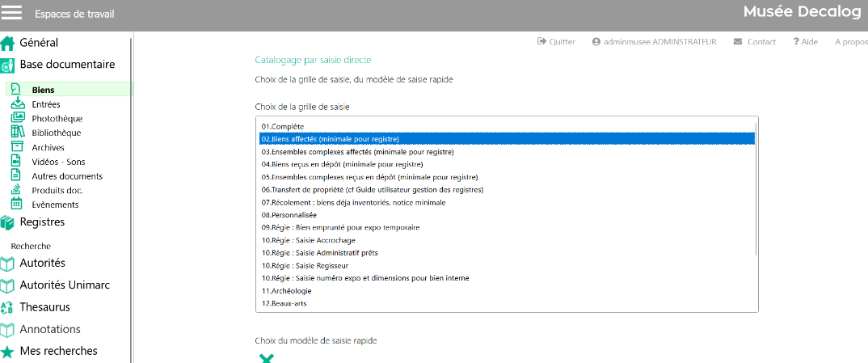Expand the Base documentaire section

pos(66,65)
